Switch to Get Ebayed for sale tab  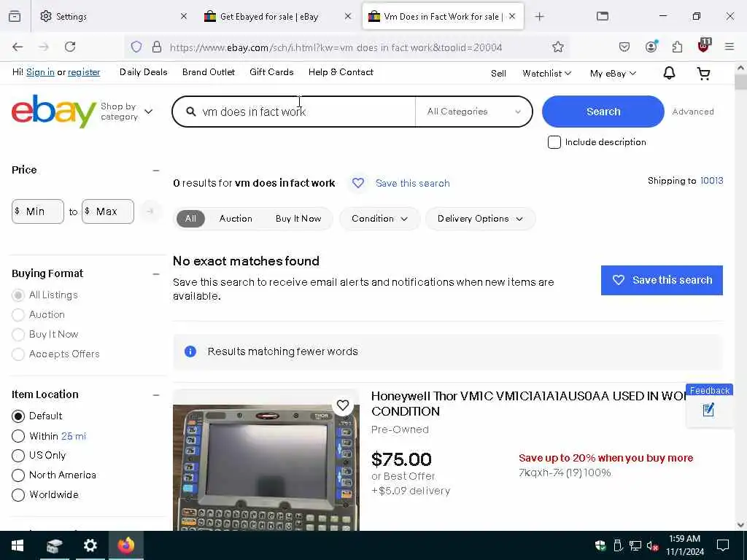278,17
